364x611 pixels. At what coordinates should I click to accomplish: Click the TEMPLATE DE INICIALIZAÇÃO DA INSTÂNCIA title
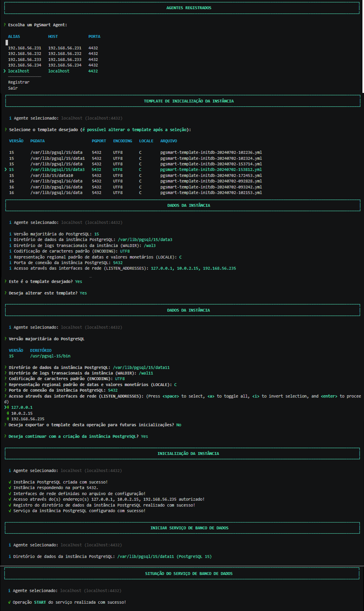pos(189,101)
